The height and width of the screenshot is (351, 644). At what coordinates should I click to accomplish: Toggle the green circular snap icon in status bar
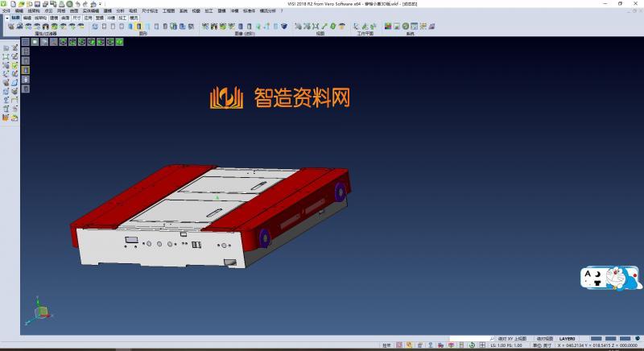tap(472, 345)
